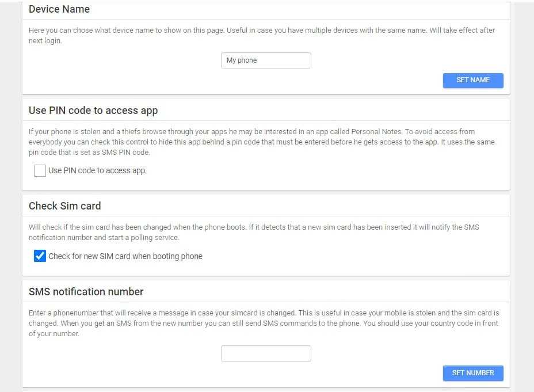Click the 'Use PIN code to access app' section heading

(x=93, y=111)
